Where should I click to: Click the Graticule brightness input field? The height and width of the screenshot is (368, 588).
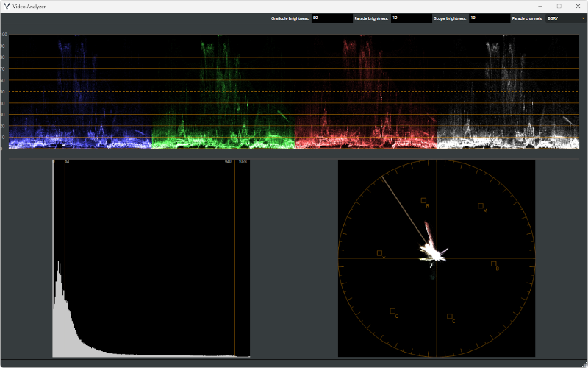pos(332,18)
